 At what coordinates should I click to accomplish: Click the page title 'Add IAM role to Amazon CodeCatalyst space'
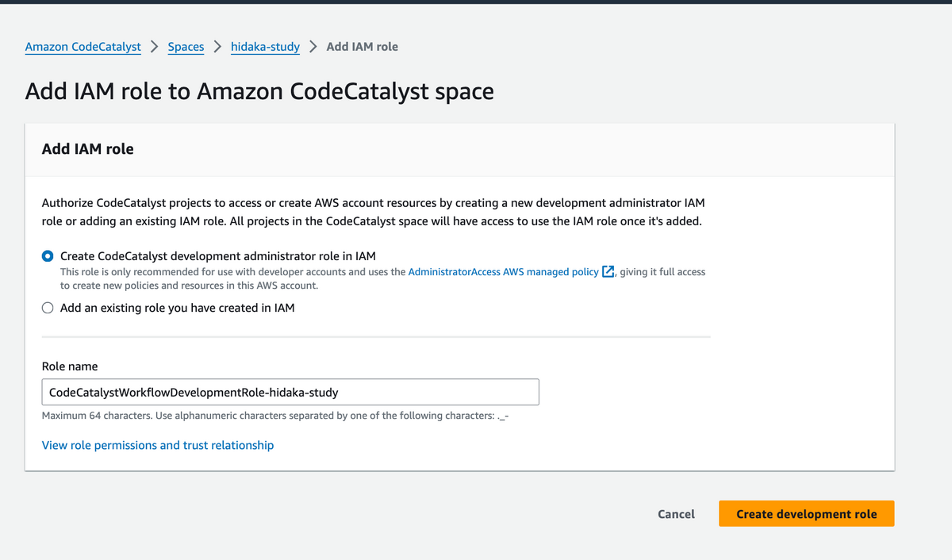[x=259, y=91]
